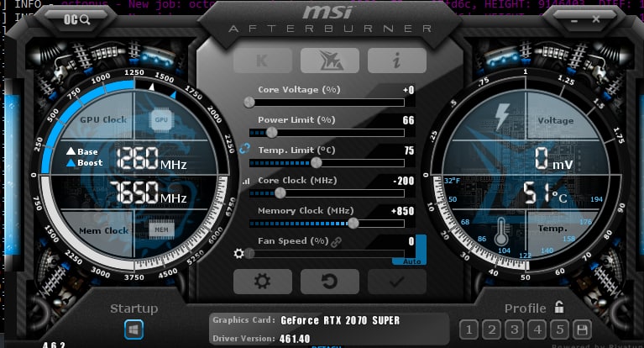Open the OC Scanner
The image size is (644, 348).
76,19
